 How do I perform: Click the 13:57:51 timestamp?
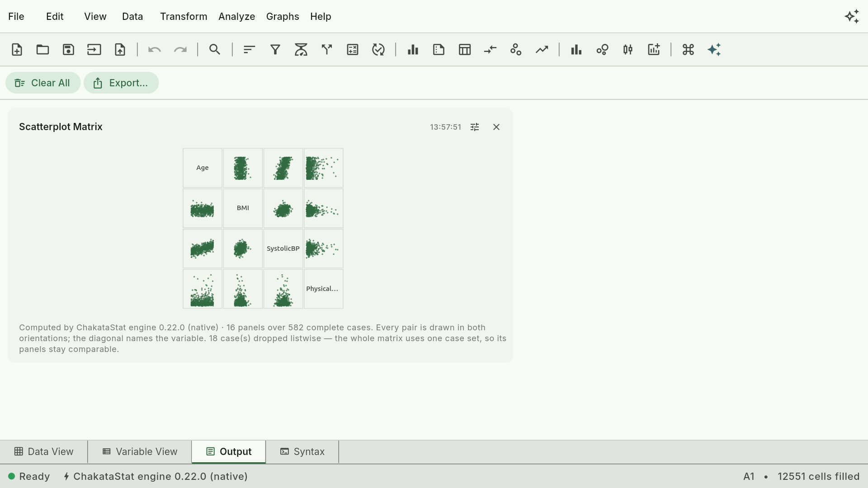click(x=445, y=127)
